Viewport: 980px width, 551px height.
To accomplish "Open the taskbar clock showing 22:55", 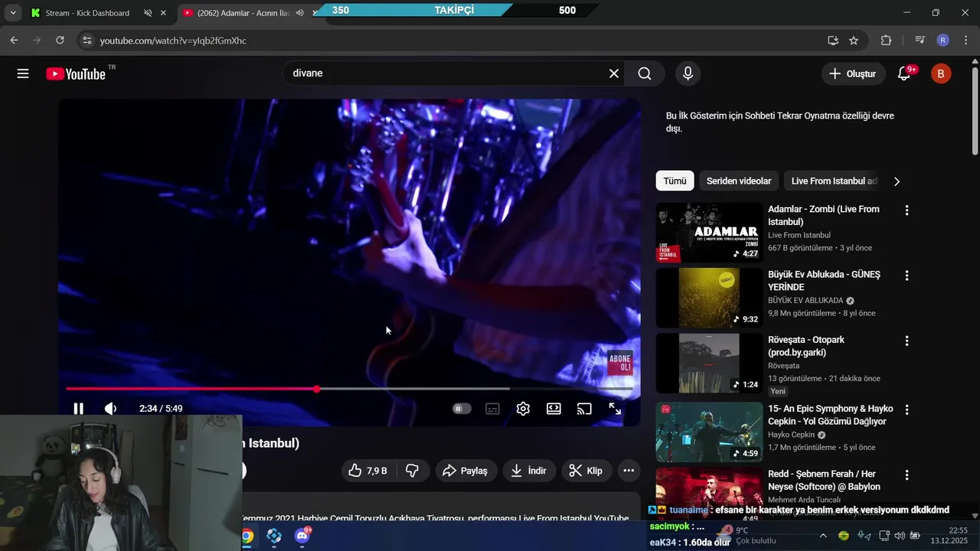I will click(x=949, y=536).
